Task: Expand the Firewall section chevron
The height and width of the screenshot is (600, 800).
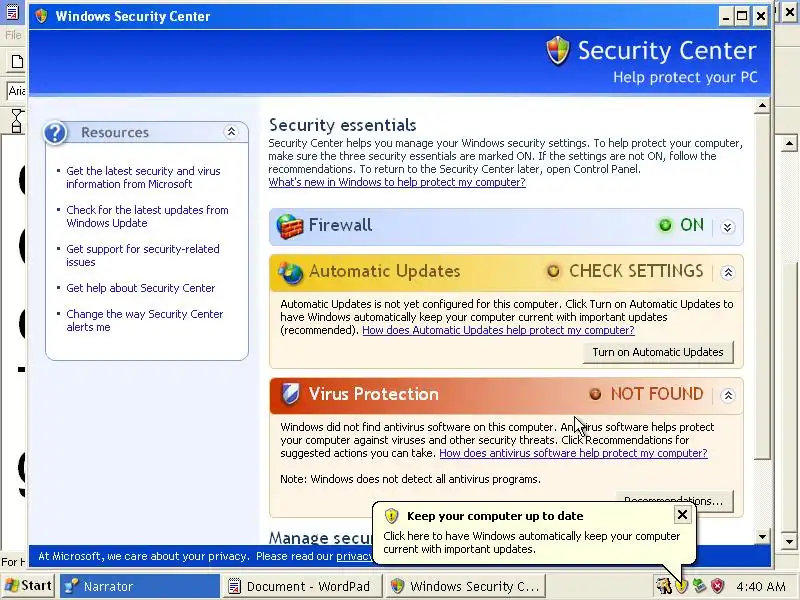Action: [x=728, y=227]
